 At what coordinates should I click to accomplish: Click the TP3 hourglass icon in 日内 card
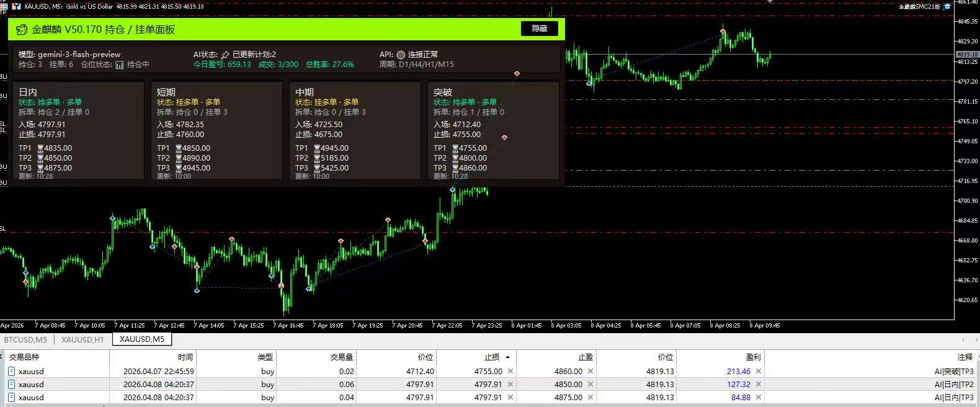click(40, 168)
